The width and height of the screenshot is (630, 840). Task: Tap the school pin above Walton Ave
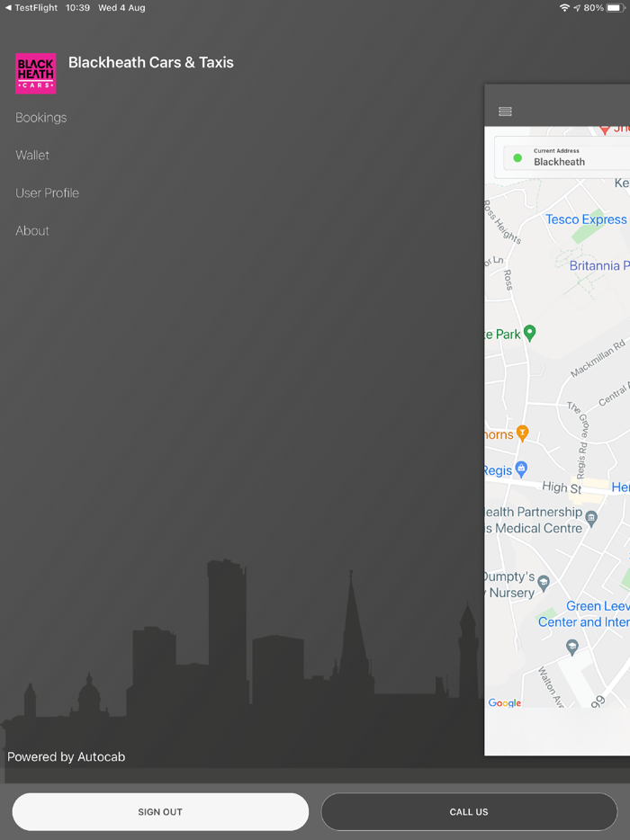(x=572, y=648)
